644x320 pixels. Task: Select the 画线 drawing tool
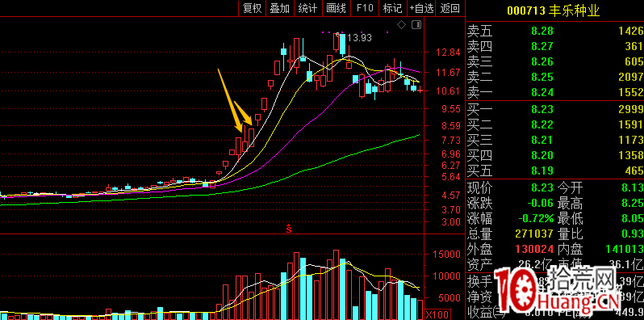(336, 8)
